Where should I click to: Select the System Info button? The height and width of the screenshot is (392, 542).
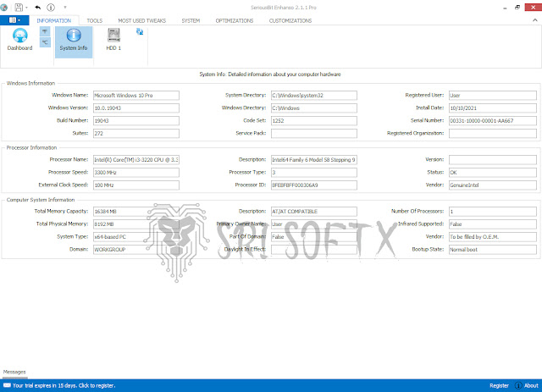74,41
